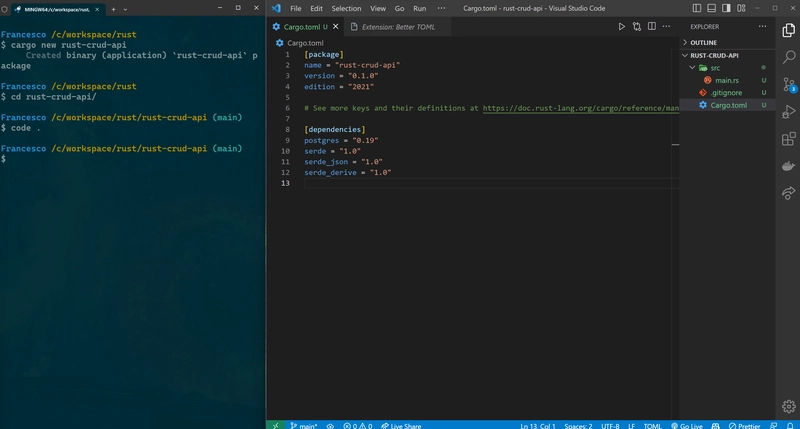Open the Run and Debug view icon
The height and width of the screenshot is (429, 800).
click(x=789, y=112)
